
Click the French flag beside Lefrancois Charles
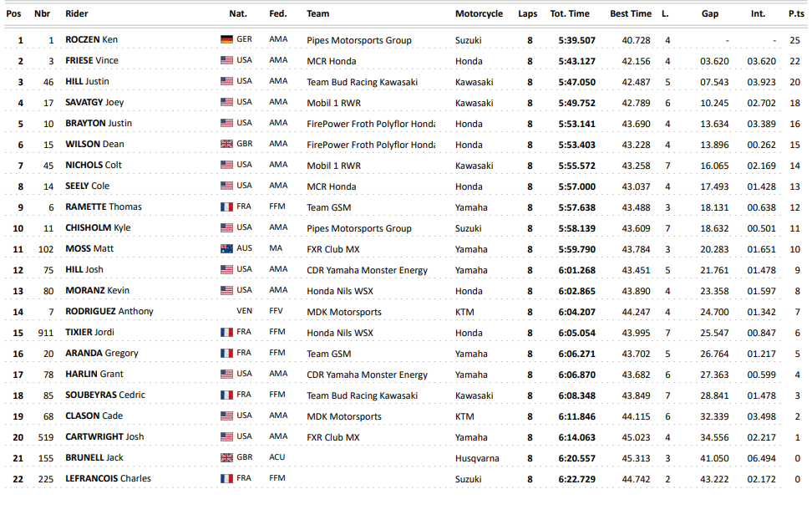(226, 478)
